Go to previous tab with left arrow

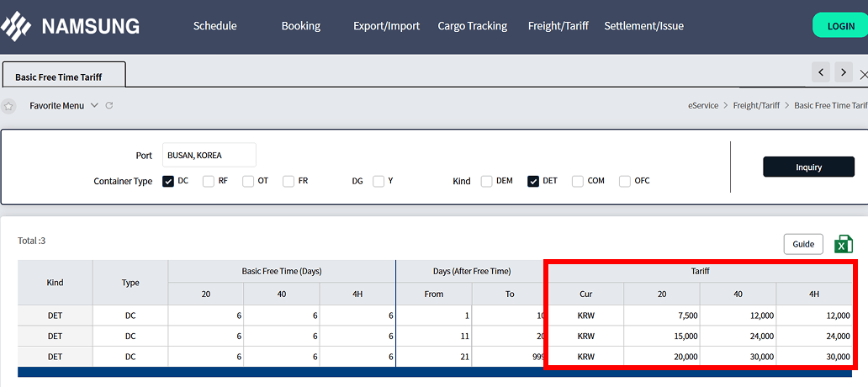pyautogui.click(x=822, y=72)
